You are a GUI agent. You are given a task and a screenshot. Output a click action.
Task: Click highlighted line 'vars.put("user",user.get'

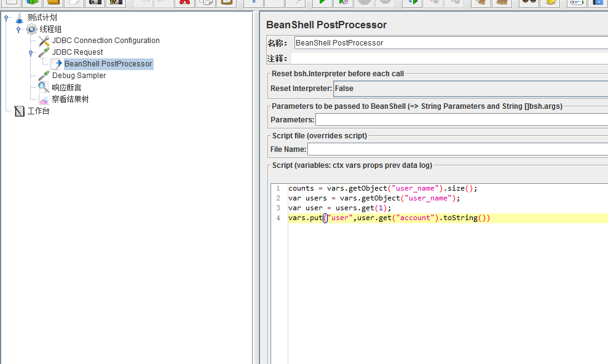[x=389, y=218]
